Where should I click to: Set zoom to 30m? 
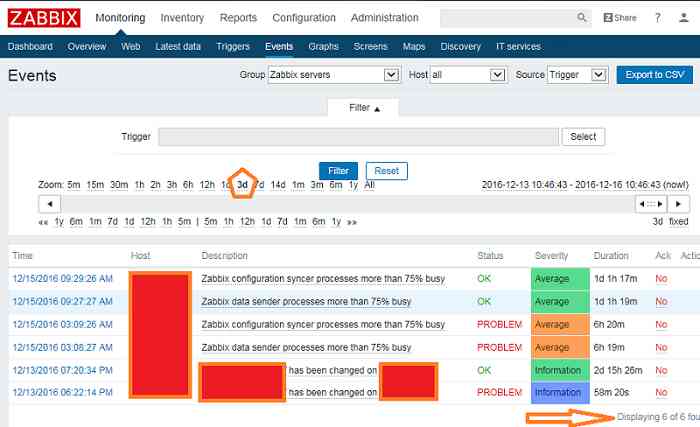coord(119,185)
